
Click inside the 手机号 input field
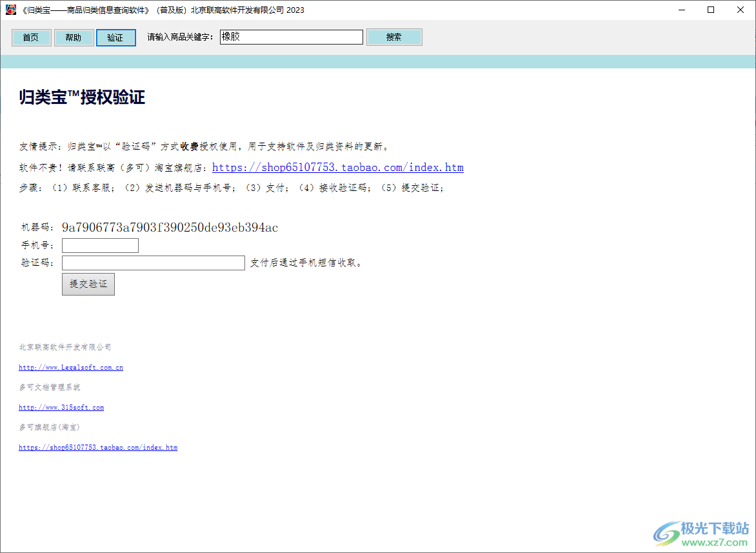99,245
